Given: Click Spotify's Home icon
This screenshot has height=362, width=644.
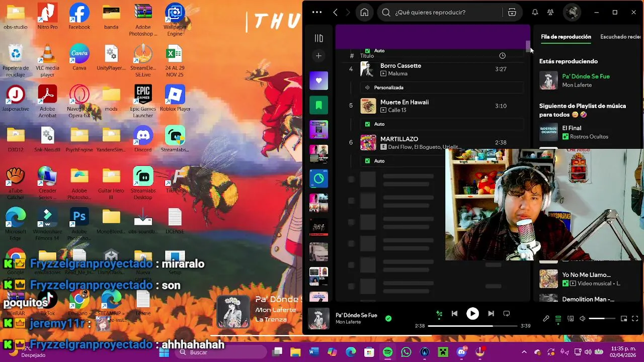Looking at the screenshot, I should [x=364, y=12].
